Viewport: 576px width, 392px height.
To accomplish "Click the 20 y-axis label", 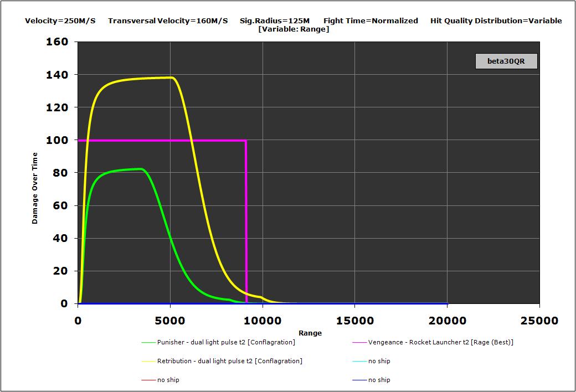I will point(61,271).
